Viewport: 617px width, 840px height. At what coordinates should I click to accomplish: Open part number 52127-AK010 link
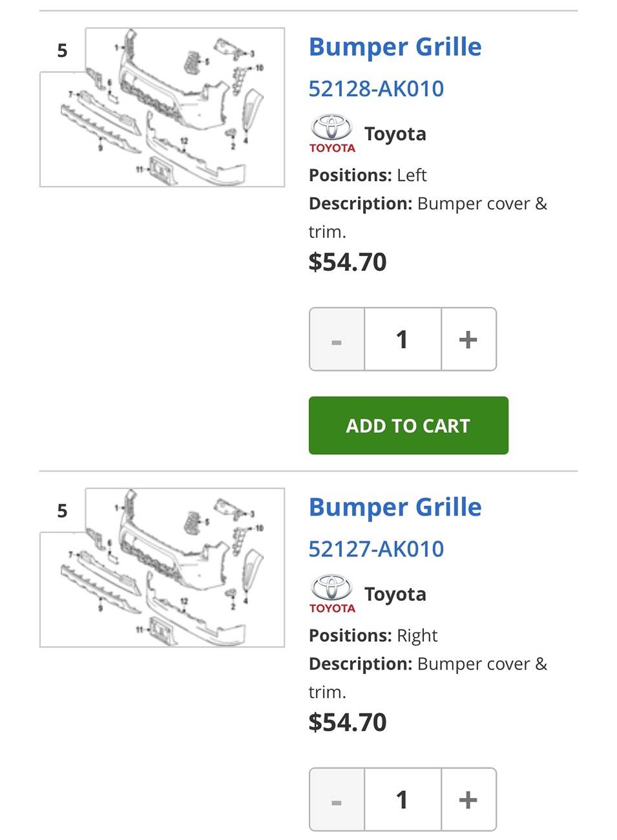coord(376,549)
